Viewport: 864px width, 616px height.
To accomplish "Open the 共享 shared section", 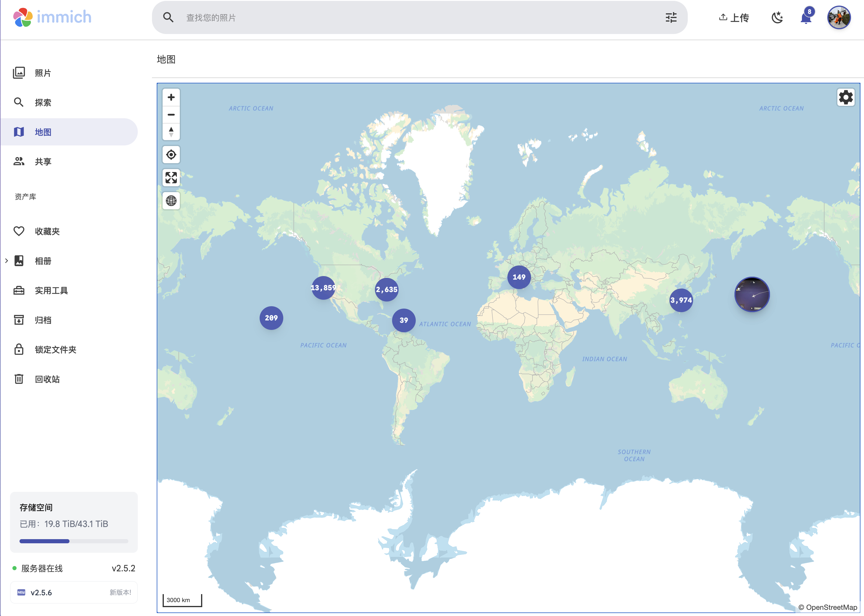I will click(43, 161).
